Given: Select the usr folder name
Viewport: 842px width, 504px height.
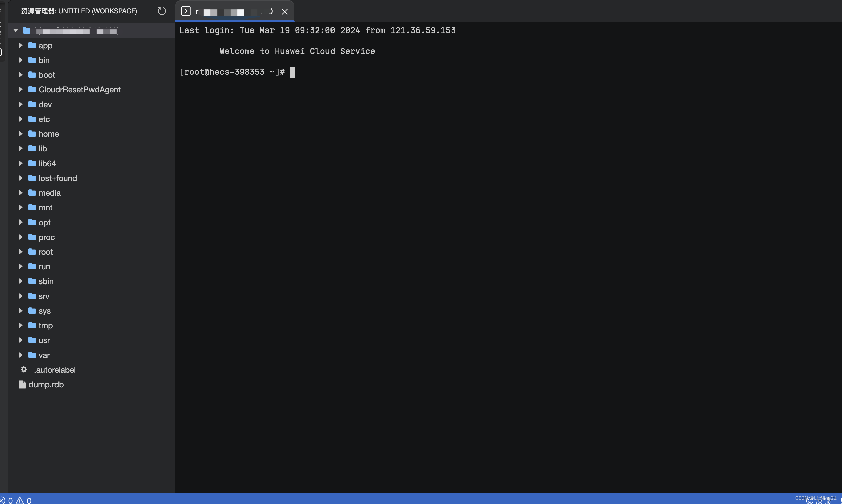Looking at the screenshot, I should click(44, 340).
